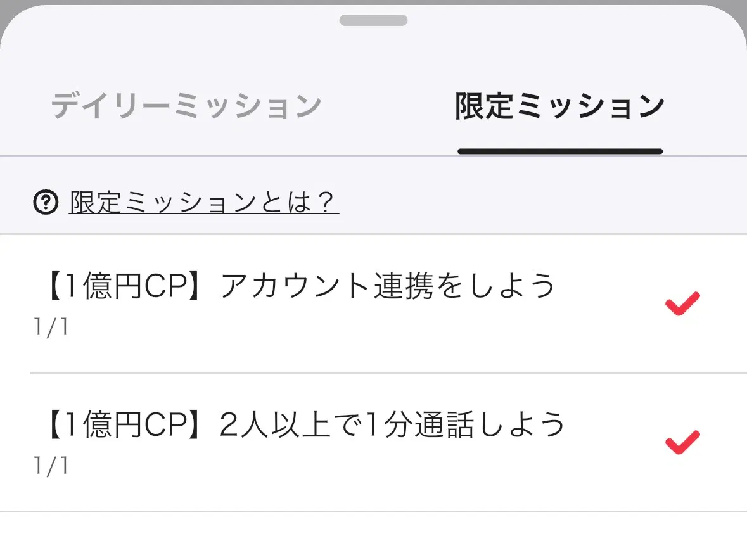Tap the empty white area below missions

[373, 537]
